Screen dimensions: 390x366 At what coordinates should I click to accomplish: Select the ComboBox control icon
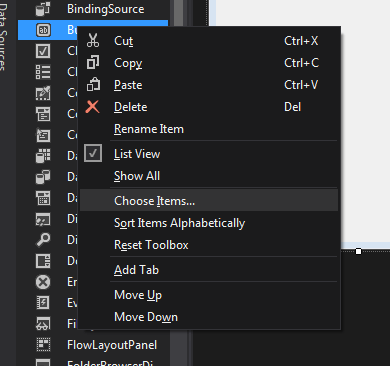coord(43,114)
